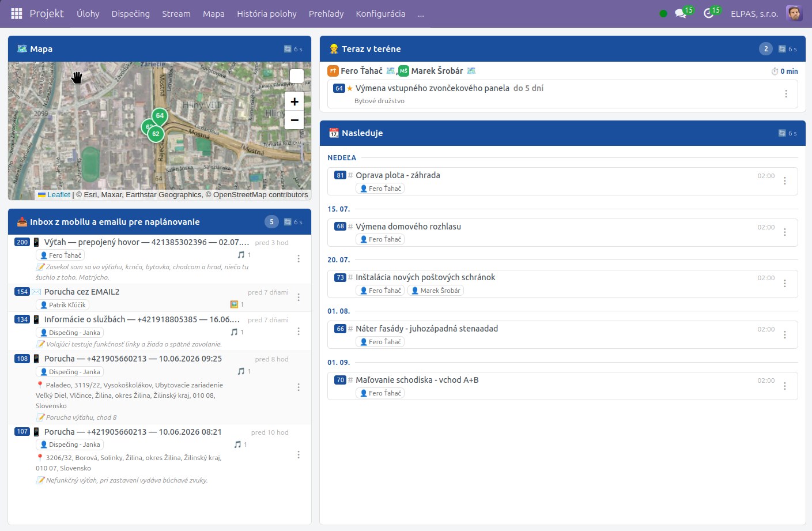Click the Projekt app title
812x531 pixels.
point(47,13)
